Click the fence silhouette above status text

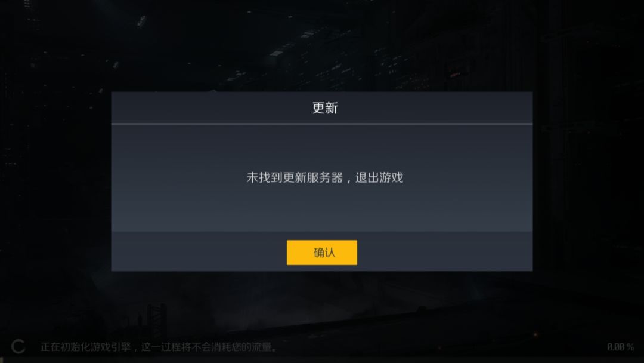(157, 321)
